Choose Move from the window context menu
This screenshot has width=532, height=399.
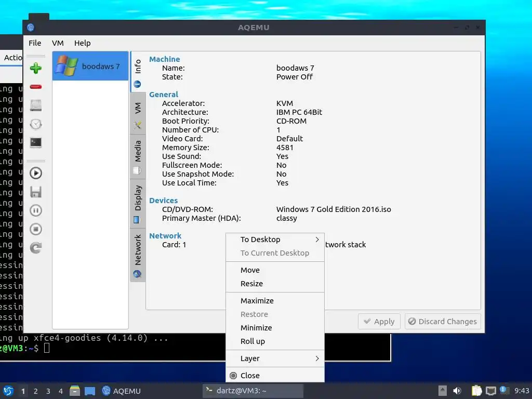point(275,270)
